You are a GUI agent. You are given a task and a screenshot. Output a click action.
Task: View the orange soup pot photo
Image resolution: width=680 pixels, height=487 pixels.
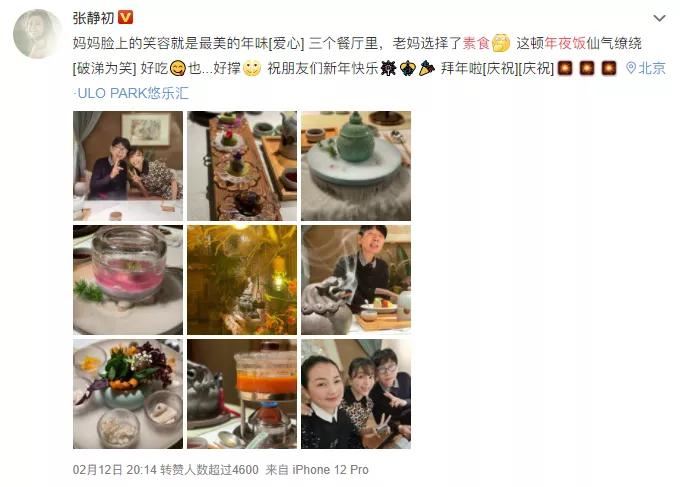242,394
